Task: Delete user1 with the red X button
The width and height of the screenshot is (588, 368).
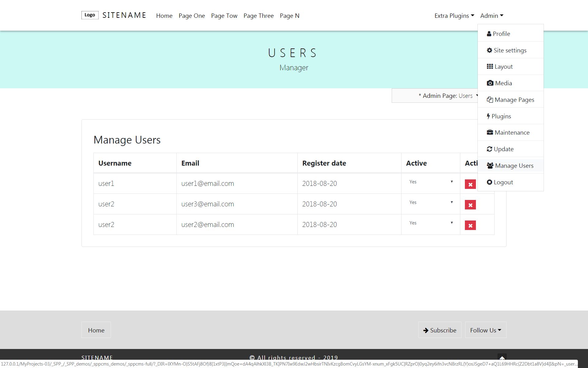Action: [470, 184]
